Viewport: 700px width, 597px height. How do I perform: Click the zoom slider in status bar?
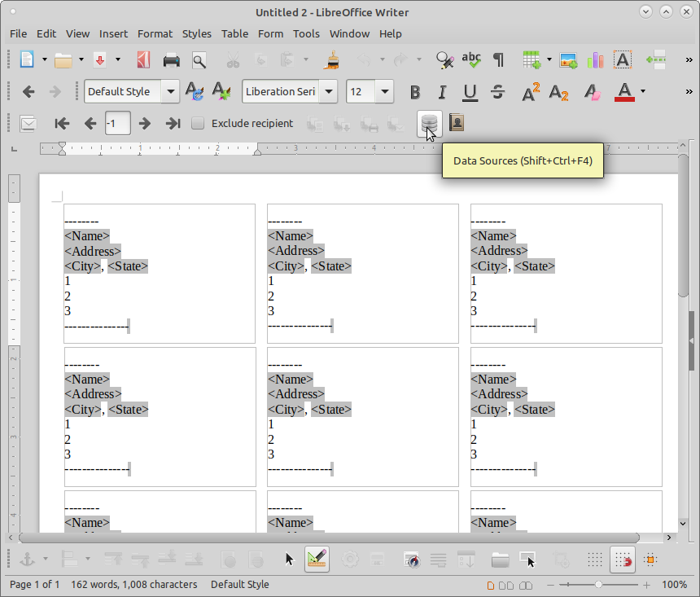[599, 585]
